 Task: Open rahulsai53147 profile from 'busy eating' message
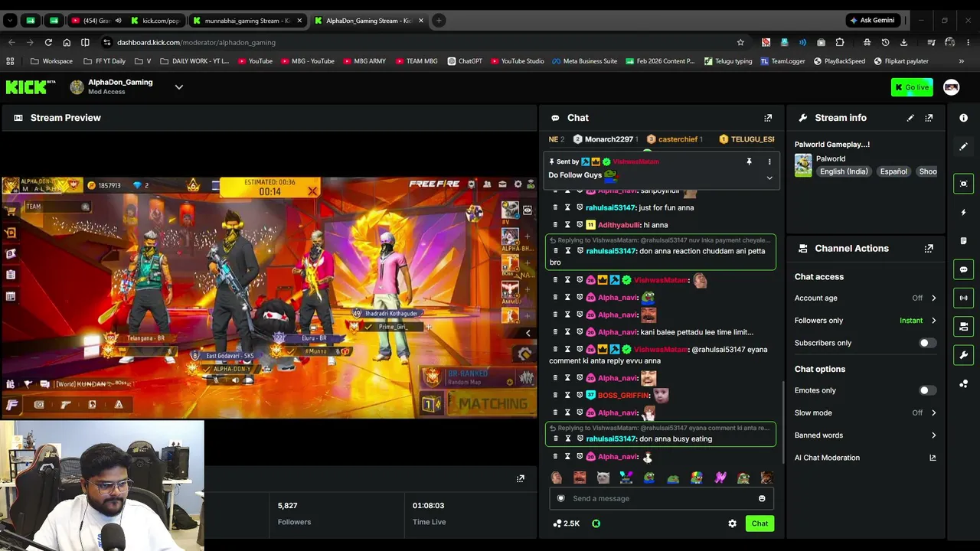611,439
